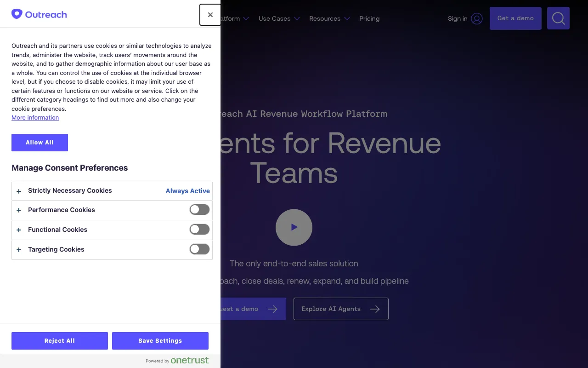Screen dimensions: 588x368
Task: Open the Resources navigation menu
Action: point(329,19)
